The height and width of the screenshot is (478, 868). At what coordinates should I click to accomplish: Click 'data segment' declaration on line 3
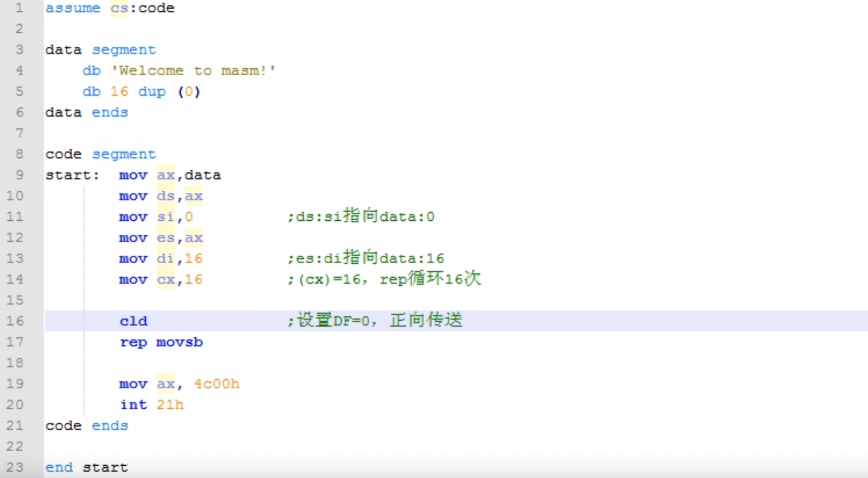[x=101, y=50]
